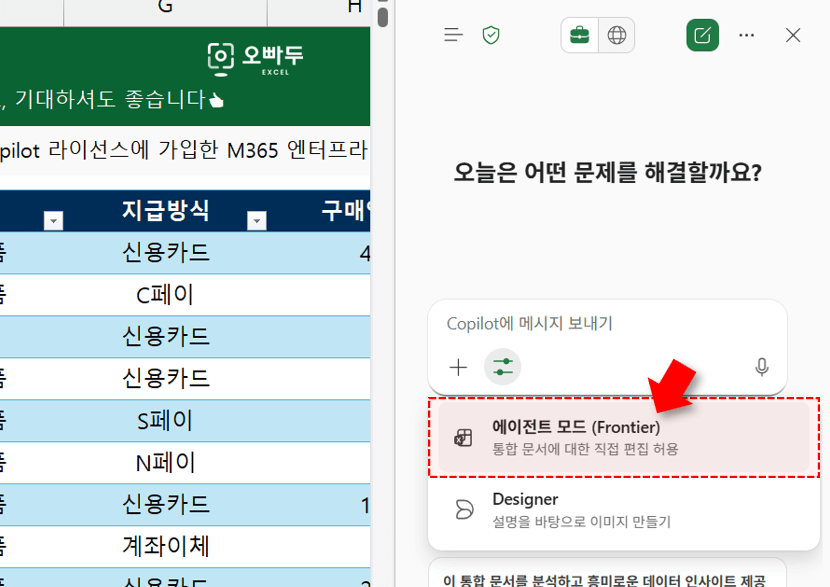Select column G header
The height and width of the screenshot is (587, 830).
tap(165, 8)
